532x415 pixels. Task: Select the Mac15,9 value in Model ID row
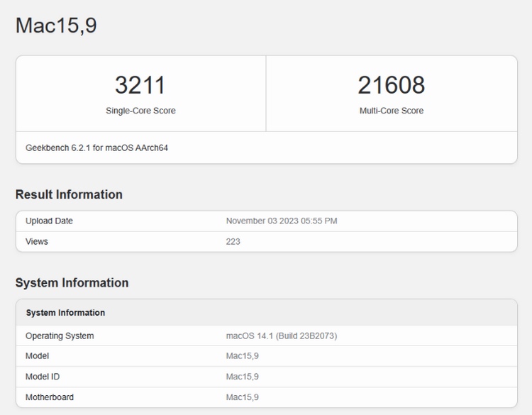[x=242, y=377]
